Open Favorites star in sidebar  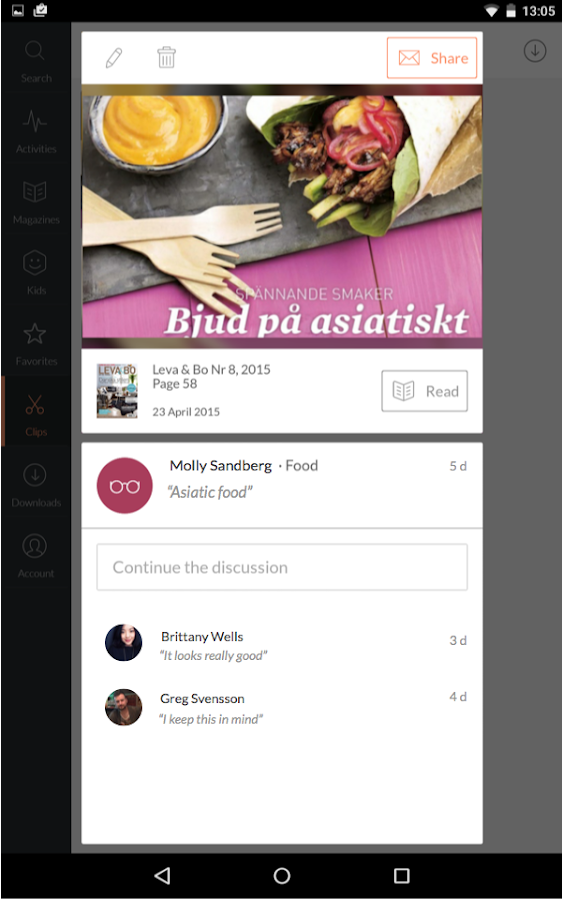click(36, 344)
